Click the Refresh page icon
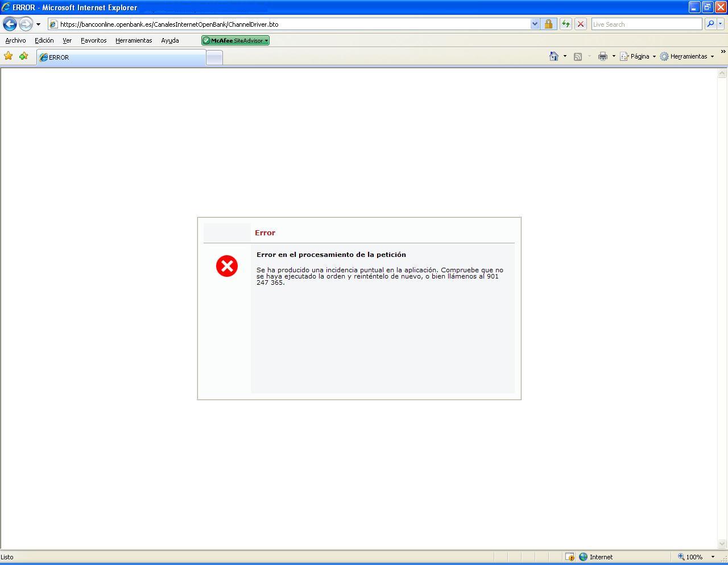The height and width of the screenshot is (565, 728). click(x=565, y=24)
